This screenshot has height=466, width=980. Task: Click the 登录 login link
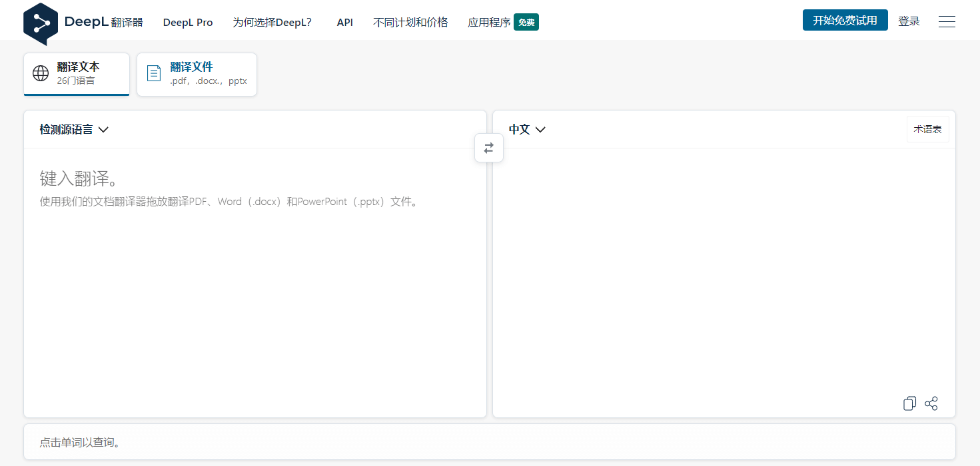coord(909,21)
